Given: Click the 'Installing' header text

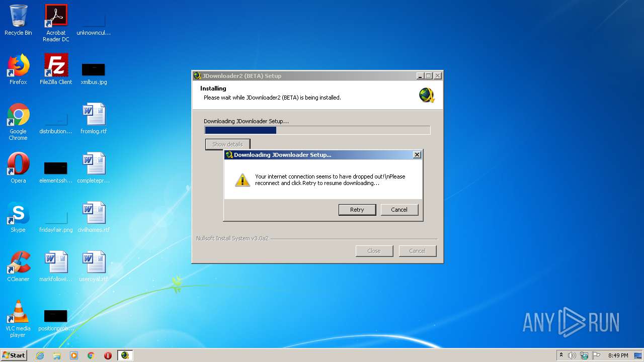Looking at the screenshot, I should tap(213, 88).
